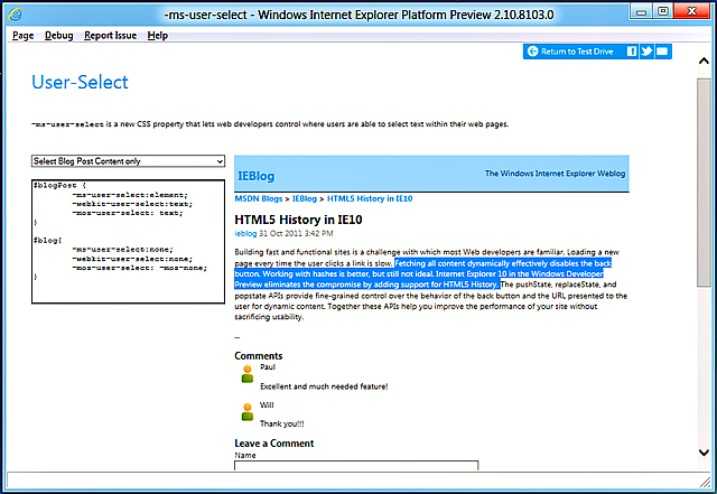Click the highlighted selected paragraph text
The height and width of the screenshot is (494, 717).
tap(423, 274)
